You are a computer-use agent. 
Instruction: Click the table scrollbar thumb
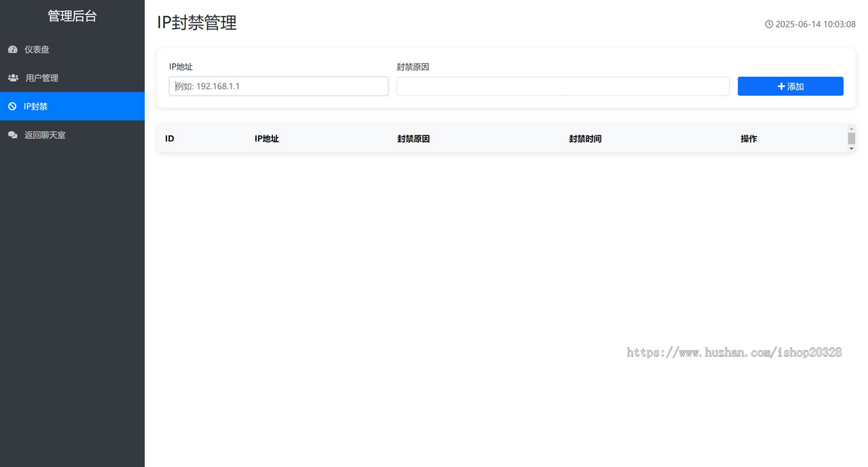pyautogui.click(x=851, y=138)
